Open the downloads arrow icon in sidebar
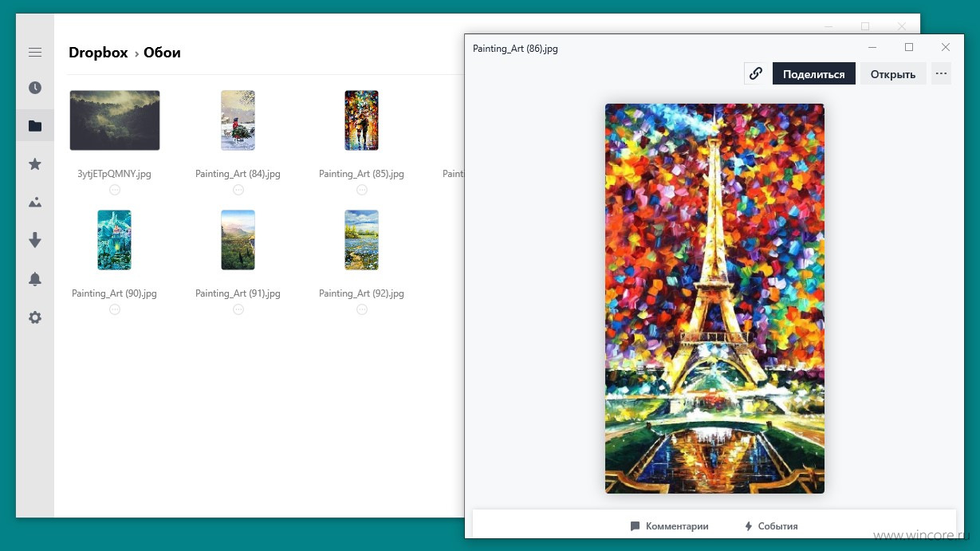 [35, 241]
